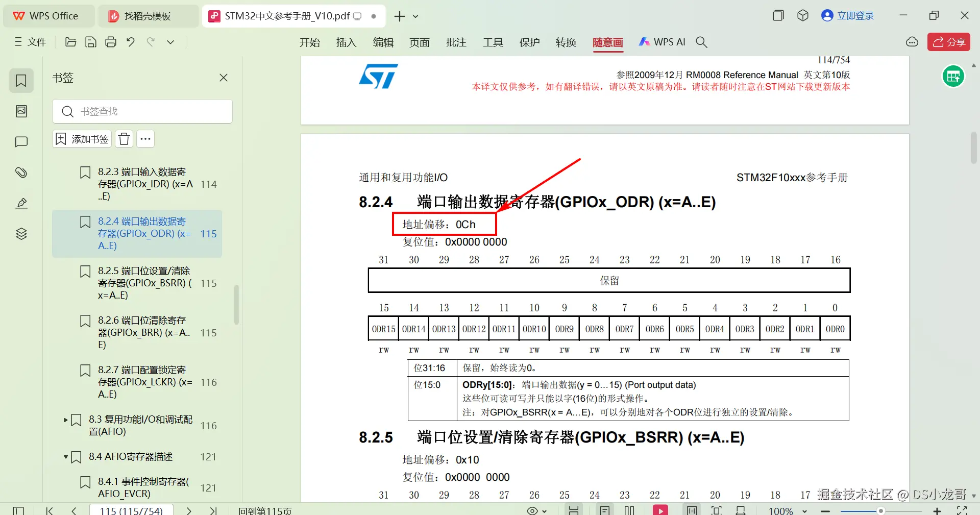The image size is (980, 515).
Task: Open the search magnifier in the ribbon
Action: click(702, 42)
